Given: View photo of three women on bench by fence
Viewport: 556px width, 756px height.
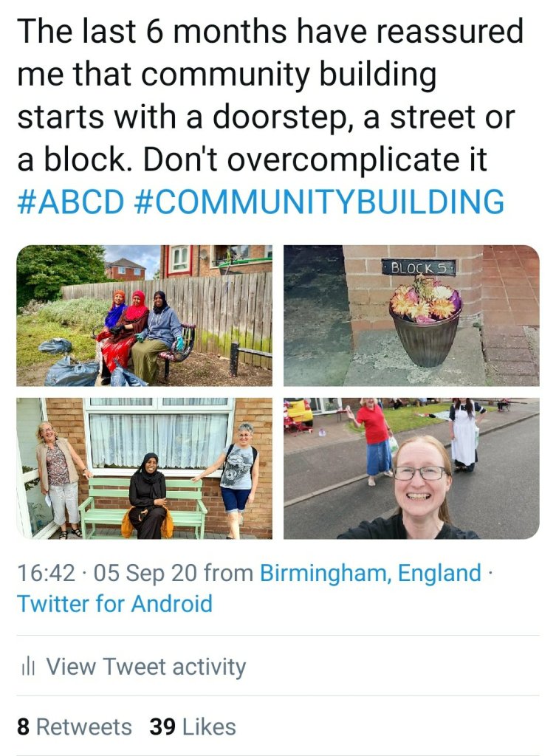Looking at the screenshot, I should [x=144, y=315].
